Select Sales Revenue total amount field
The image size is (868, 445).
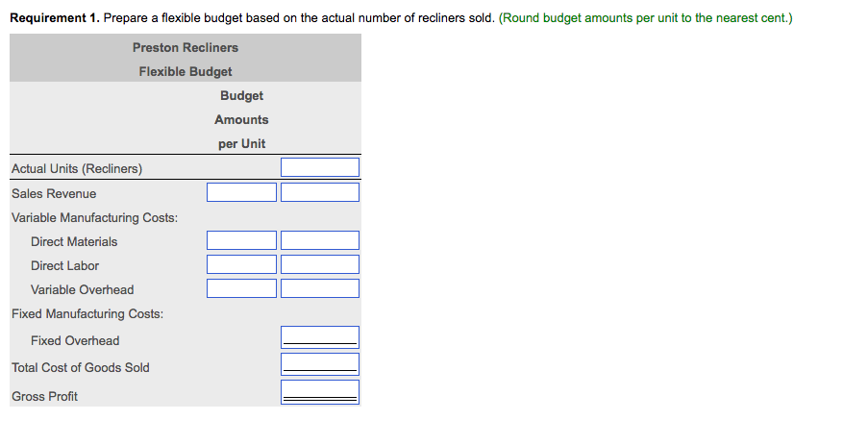coord(320,192)
